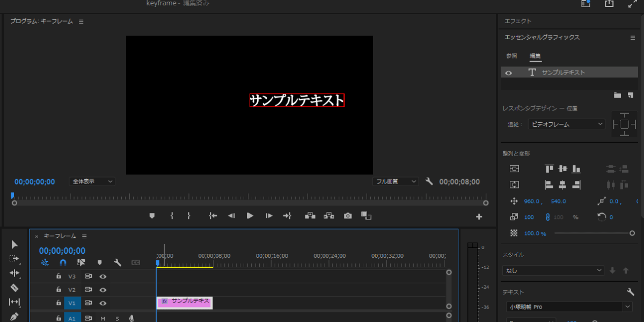Screen dimensions: 644x322
Task: Align text to right edge
Action: [x=576, y=185]
